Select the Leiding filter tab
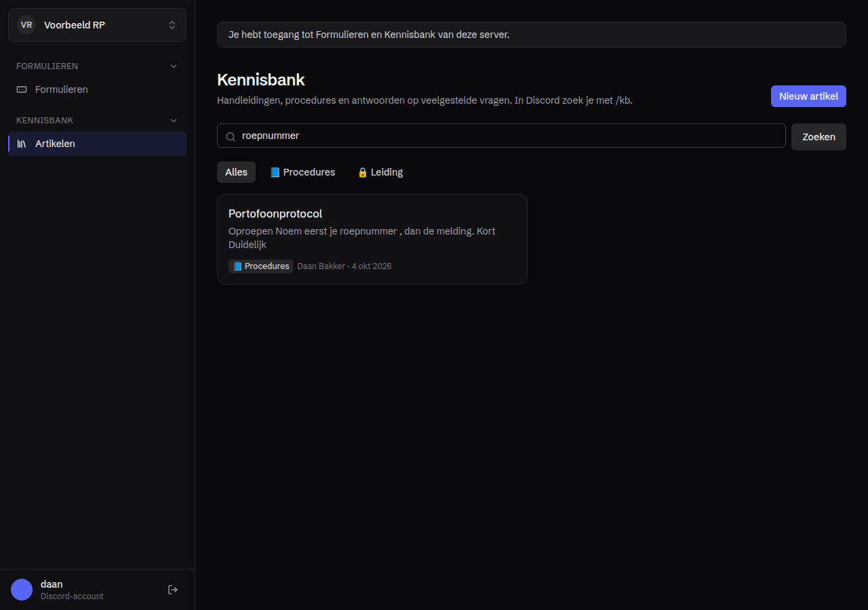 click(380, 172)
